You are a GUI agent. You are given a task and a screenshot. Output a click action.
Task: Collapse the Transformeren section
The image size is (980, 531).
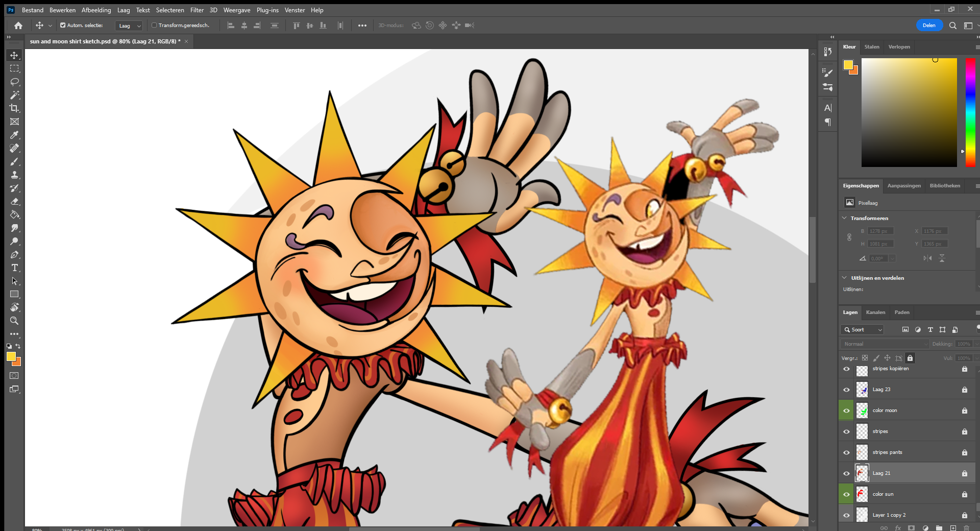pyautogui.click(x=844, y=218)
